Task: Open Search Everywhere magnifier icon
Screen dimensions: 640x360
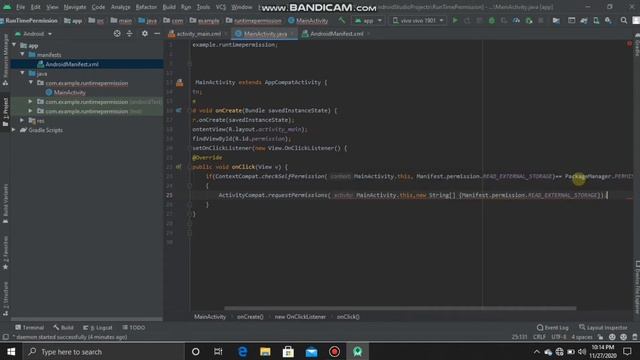Action: [624, 20]
